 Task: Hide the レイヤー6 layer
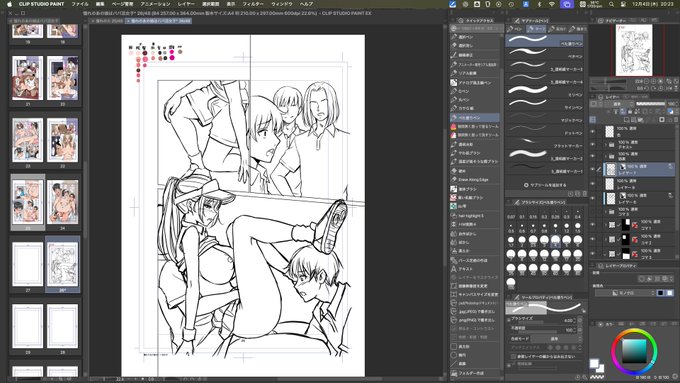pyautogui.click(x=593, y=199)
